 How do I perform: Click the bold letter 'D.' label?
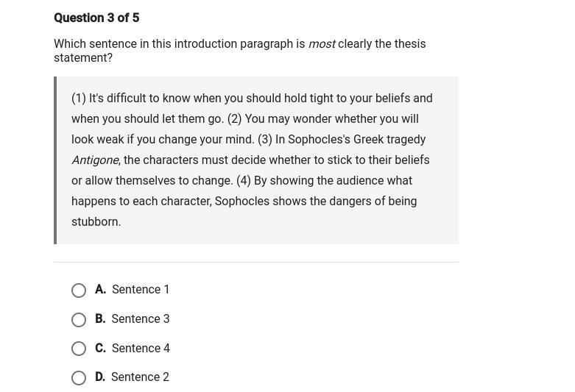click(100, 377)
